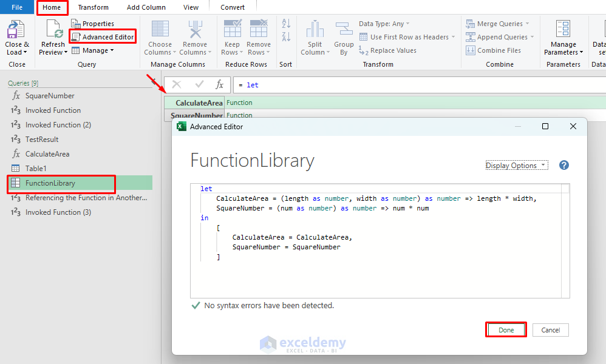This screenshot has height=364, width=606.
Task: Click Replace Values in Transform group
Action: click(x=387, y=50)
